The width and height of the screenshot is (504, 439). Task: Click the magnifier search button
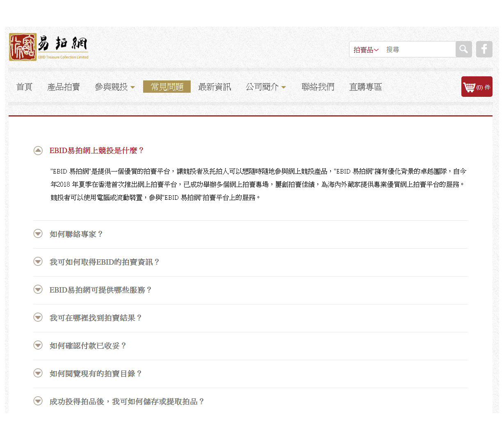coord(463,49)
